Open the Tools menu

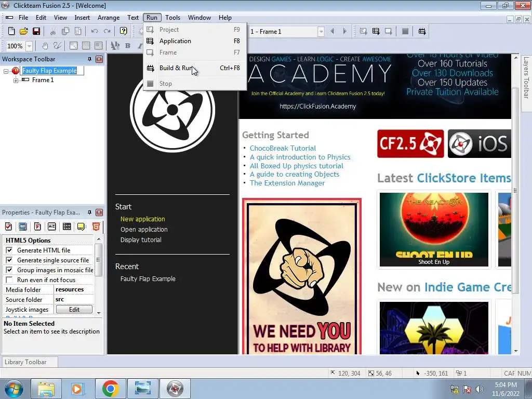coord(172,18)
